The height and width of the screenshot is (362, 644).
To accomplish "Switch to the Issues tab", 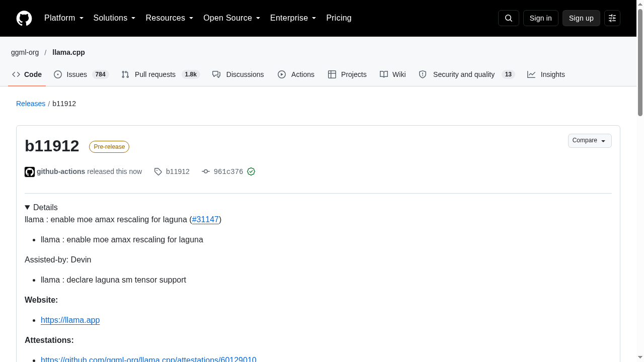I will [81, 74].
